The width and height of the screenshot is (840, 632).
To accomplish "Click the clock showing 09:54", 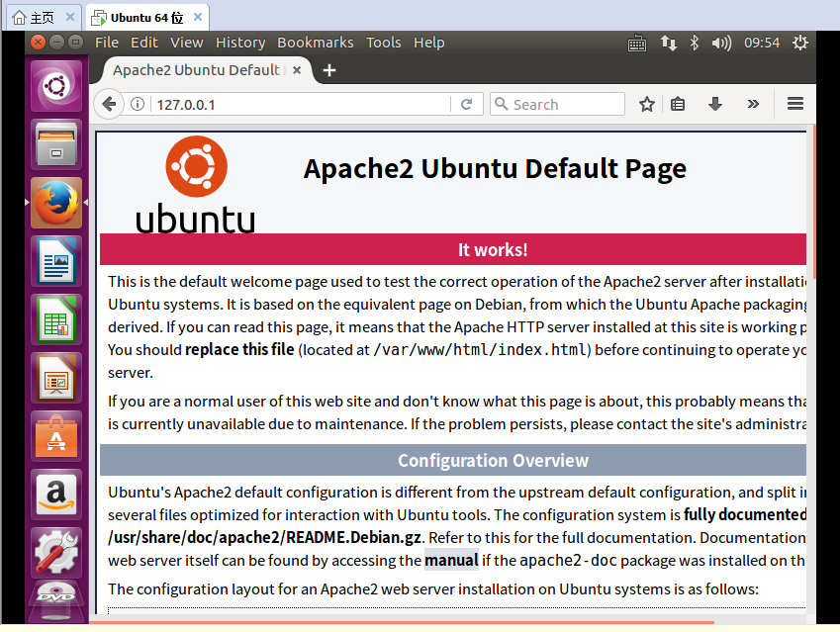I will click(762, 43).
